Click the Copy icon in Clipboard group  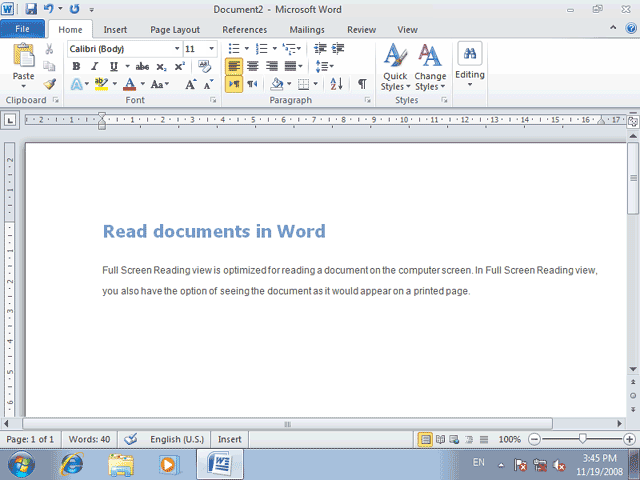(49, 66)
